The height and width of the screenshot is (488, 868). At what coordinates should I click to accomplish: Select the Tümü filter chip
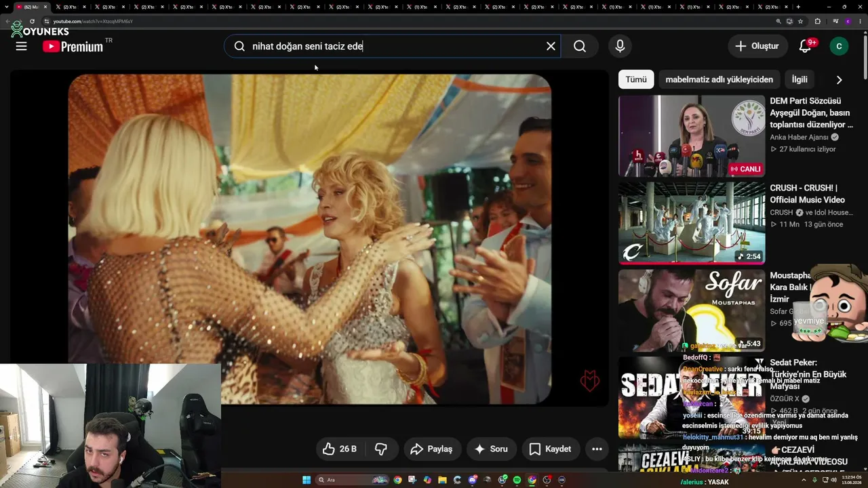click(636, 79)
